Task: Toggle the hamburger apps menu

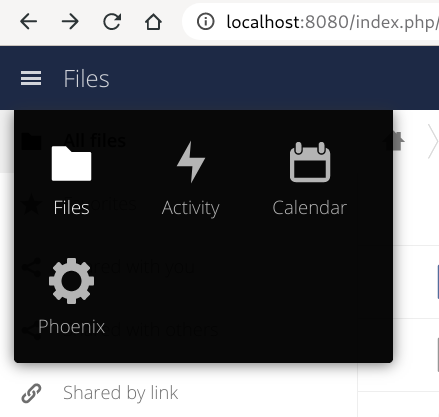Action: [31, 78]
